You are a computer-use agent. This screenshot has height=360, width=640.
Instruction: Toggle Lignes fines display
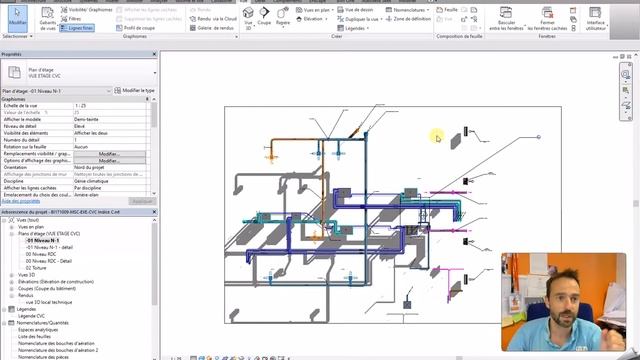click(77, 28)
